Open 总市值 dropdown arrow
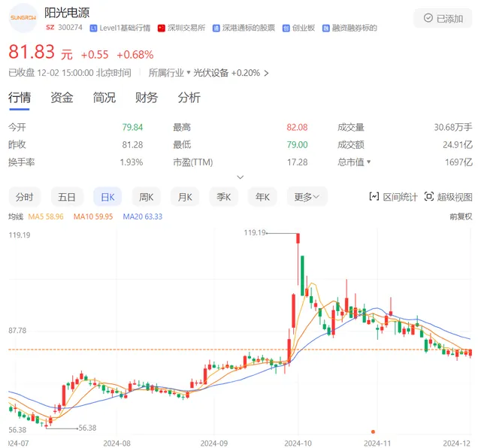The image size is (481, 448). (x=368, y=162)
